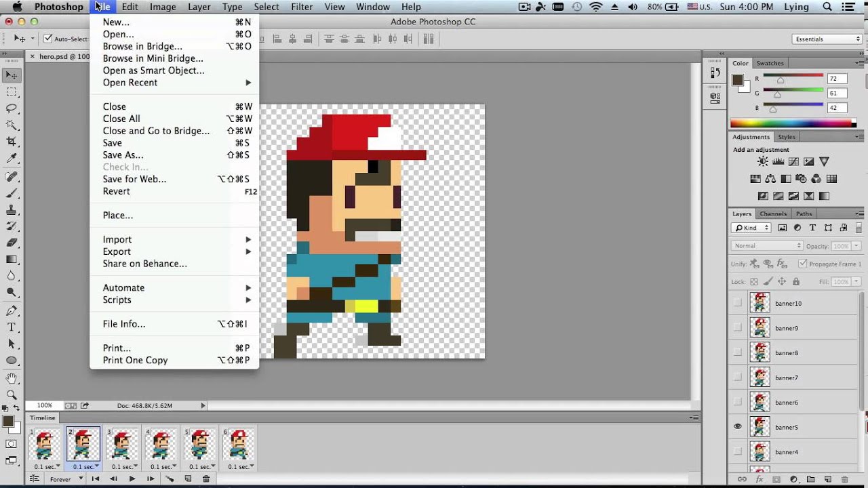Hide the banner5 layer
The width and height of the screenshot is (868, 488).
tap(738, 427)
